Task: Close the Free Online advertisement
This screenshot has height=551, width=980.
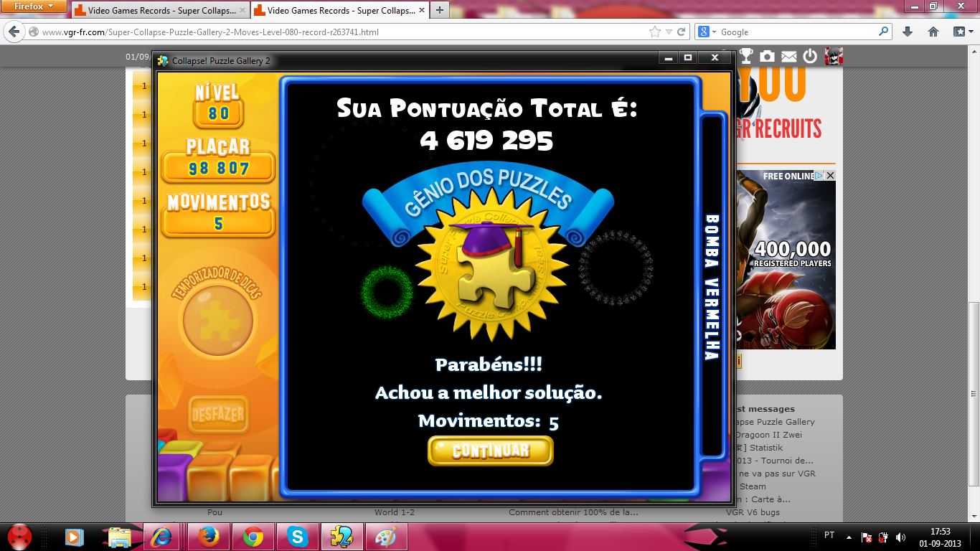Action: [830, 176]
